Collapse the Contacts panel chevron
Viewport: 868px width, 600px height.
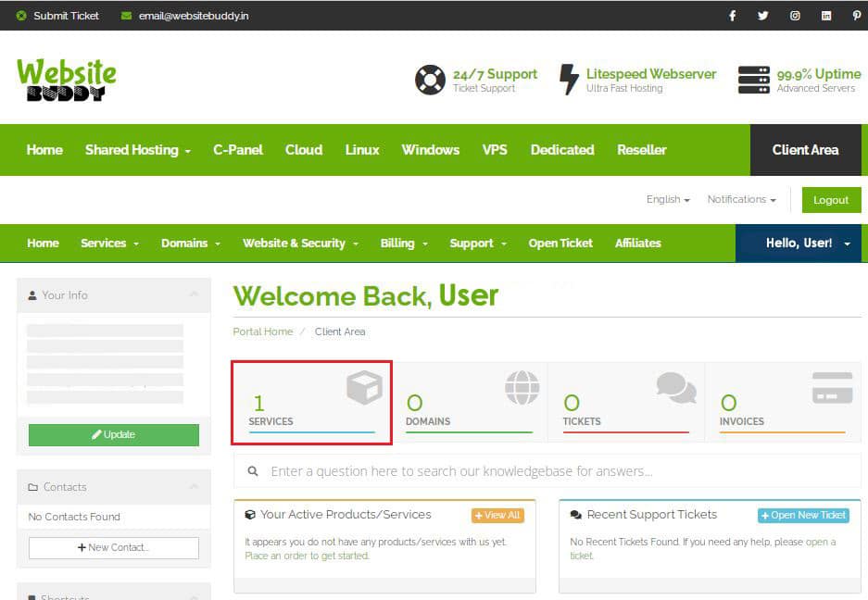tap(194, 486)
